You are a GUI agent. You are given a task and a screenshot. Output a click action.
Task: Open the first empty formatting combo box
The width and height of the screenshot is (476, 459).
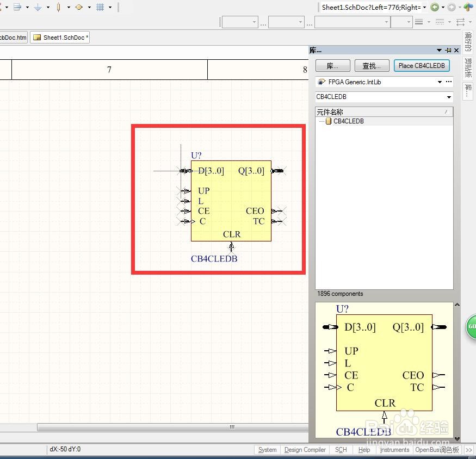coord(240,22)
